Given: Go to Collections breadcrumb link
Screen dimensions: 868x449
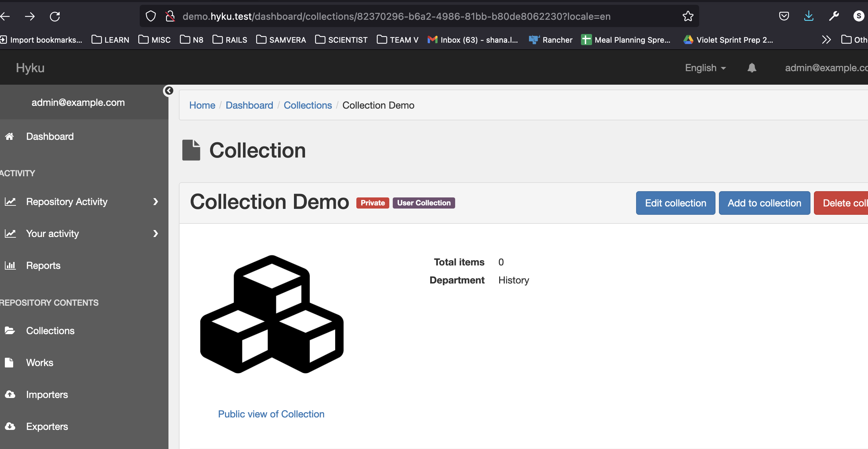Looking at the screenshot, I should point(308,105).
